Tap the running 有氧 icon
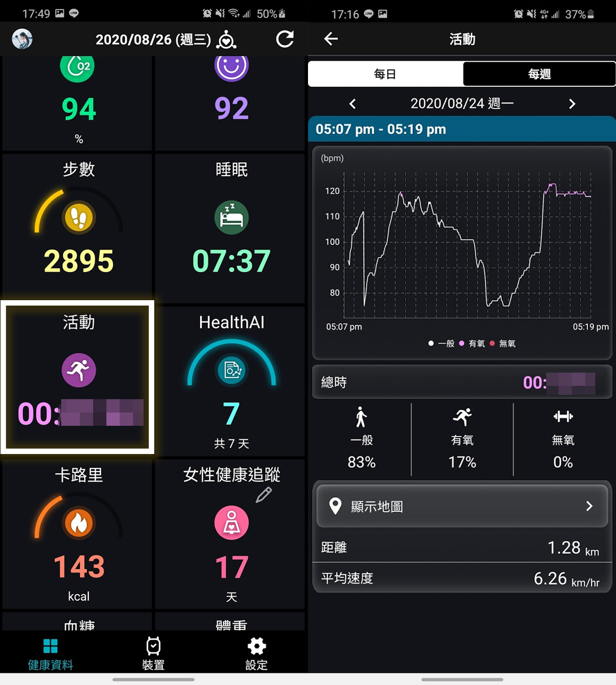The height and width of the screenshot is (685, 616). click(462, 417)
